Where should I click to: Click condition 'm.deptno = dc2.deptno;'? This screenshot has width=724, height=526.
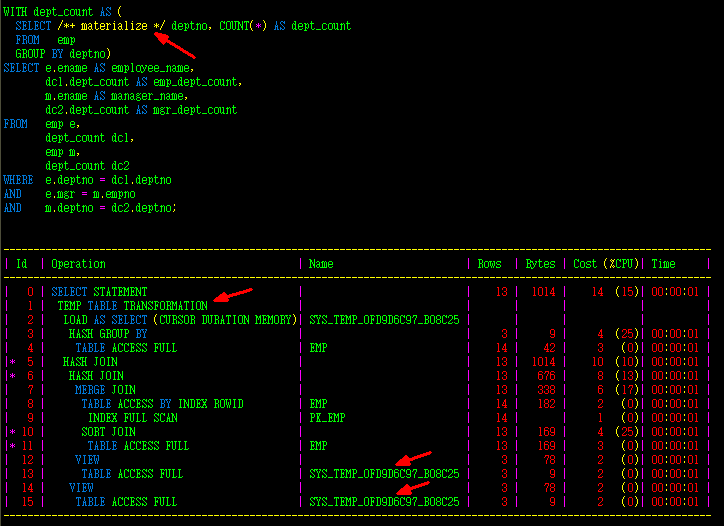pos(111,208)
